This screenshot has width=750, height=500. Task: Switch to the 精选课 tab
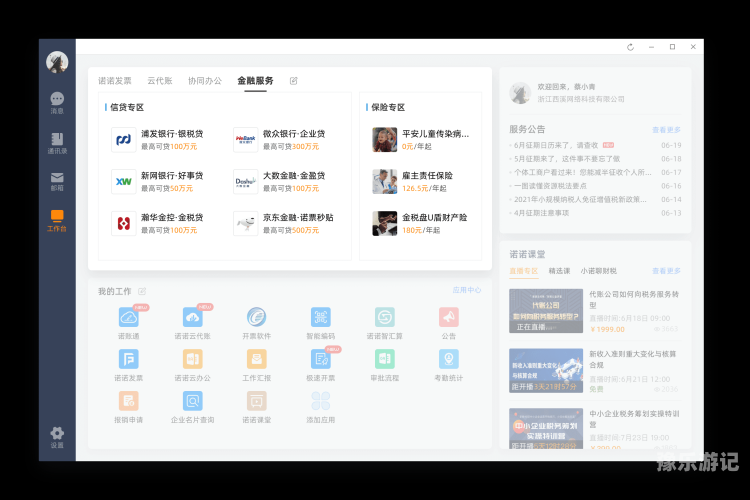559,271
